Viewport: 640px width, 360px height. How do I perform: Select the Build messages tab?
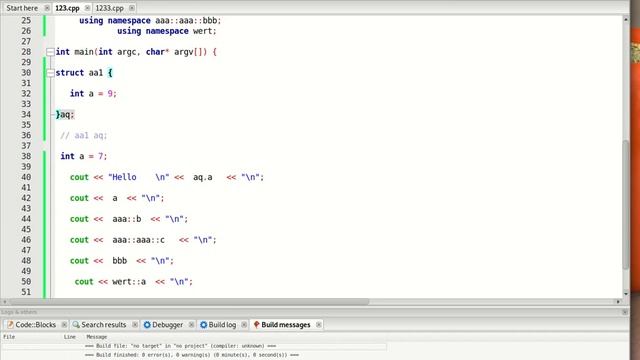click(x=286, y=324)
